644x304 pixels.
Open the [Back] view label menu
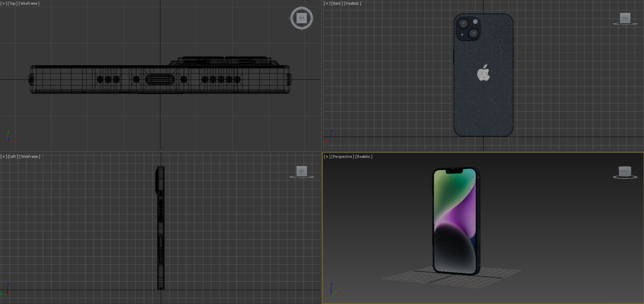(x=337, y=4)
